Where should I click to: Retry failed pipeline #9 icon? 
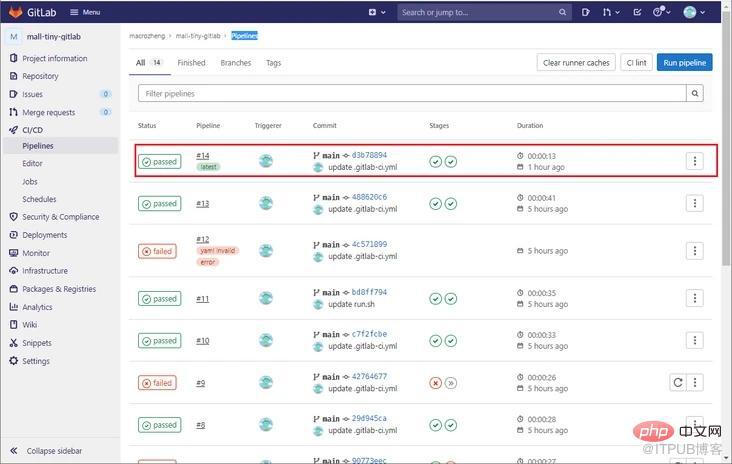pyautogui.click(x=678, y=383)
